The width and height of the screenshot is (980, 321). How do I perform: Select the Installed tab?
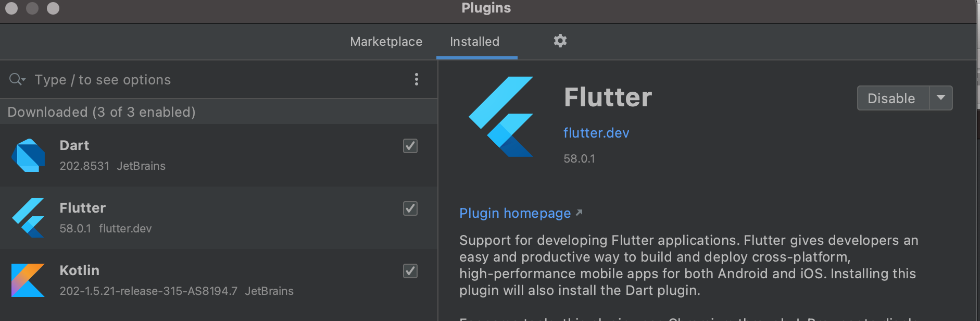point(474,42)
